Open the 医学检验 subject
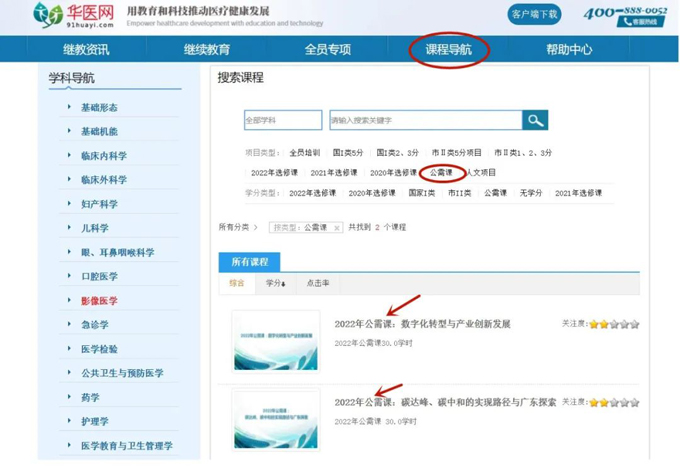This screenshot has width=680, height=475. [99, 349]
